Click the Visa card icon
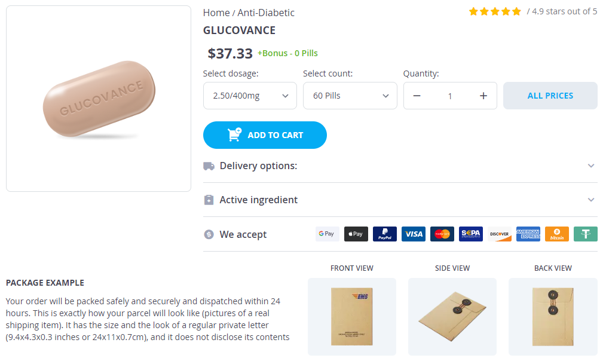The width and height of the screenshot is (606, 364). pyautogui.click(x=413, y=234)
